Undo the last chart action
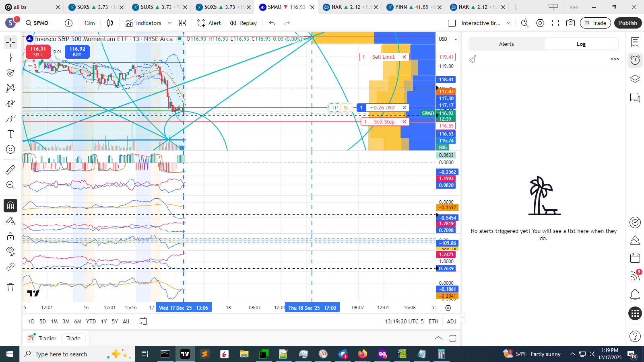 point(272,23)
